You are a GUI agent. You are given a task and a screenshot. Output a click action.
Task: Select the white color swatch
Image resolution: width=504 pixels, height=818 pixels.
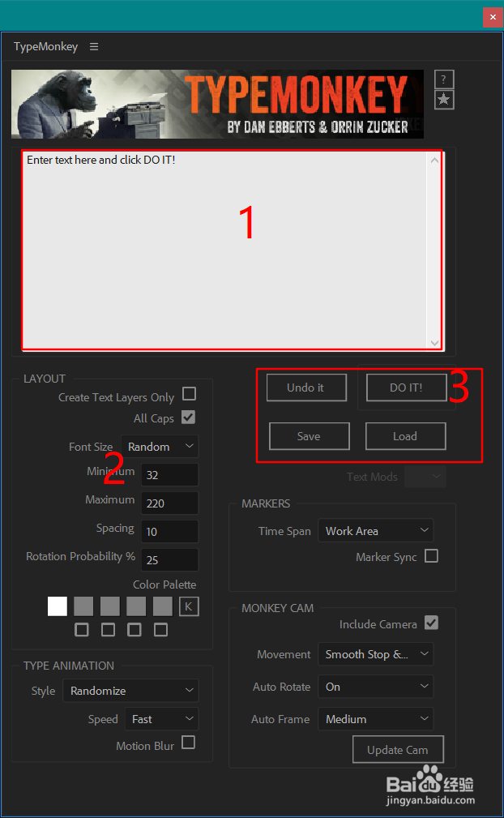tap(58, 606)
